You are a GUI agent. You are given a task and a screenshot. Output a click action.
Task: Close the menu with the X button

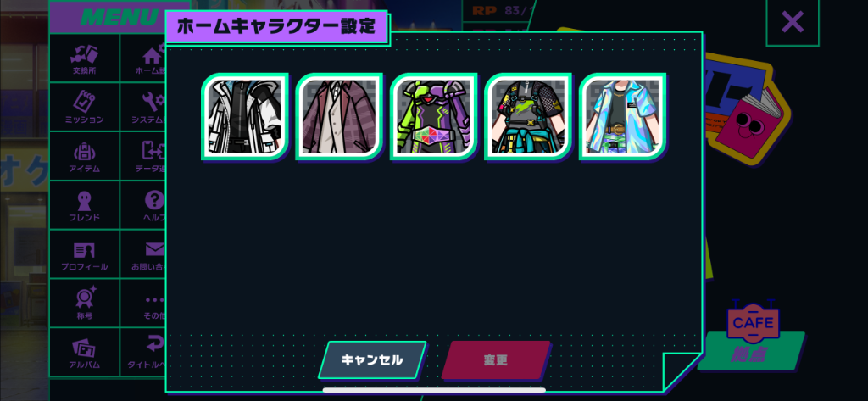pos(793,22)
